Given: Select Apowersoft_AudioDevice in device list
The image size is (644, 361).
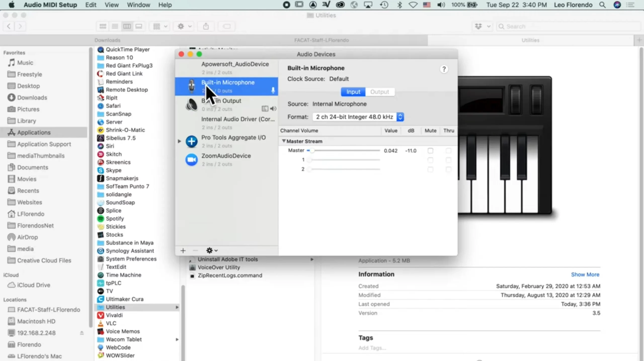Looking at the screenshot, I should point(235,64).
